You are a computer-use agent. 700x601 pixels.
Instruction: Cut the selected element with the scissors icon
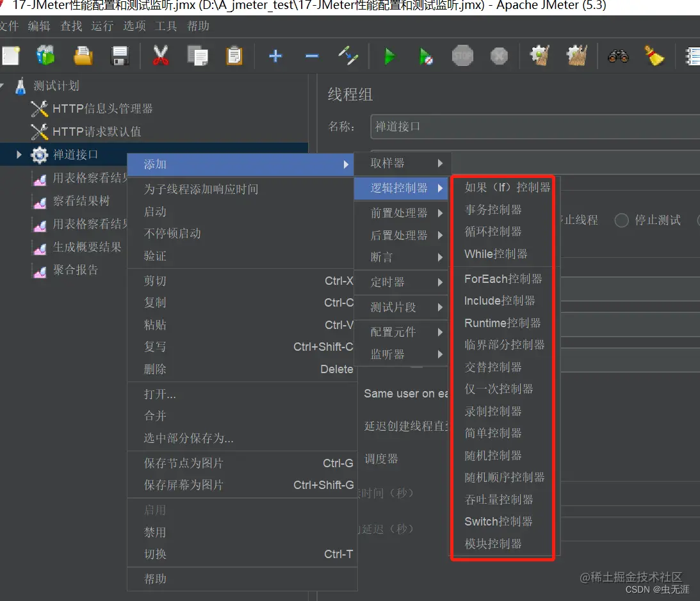click(x=161, y=56)
